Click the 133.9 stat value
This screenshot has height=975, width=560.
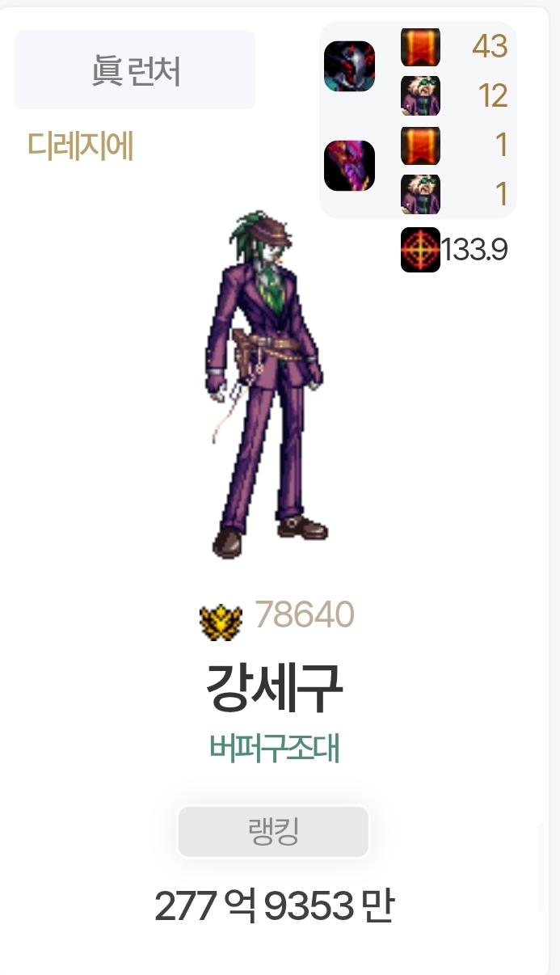click(x=474, y=251)
